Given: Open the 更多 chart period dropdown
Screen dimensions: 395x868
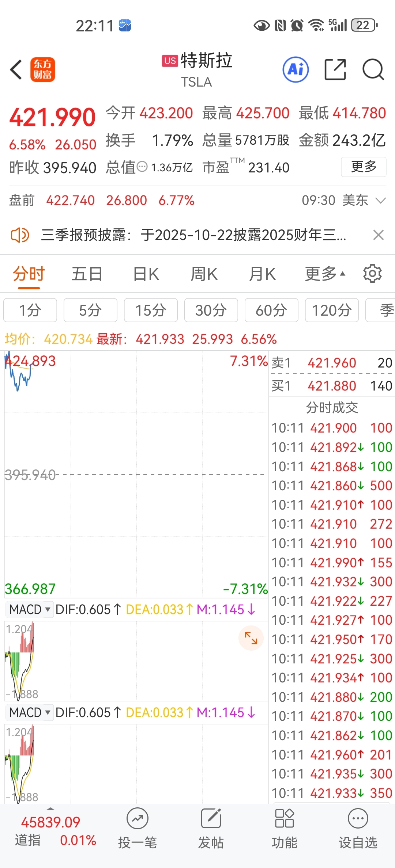Looking at the screenshot, I should tap(325, 274).
